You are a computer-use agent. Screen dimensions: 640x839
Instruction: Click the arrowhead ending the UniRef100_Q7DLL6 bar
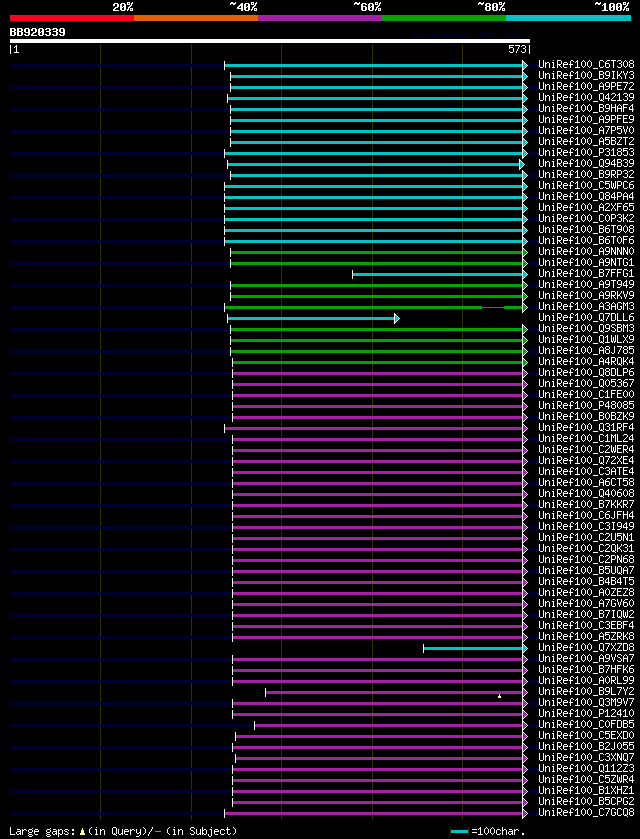[x=397, y=318]
